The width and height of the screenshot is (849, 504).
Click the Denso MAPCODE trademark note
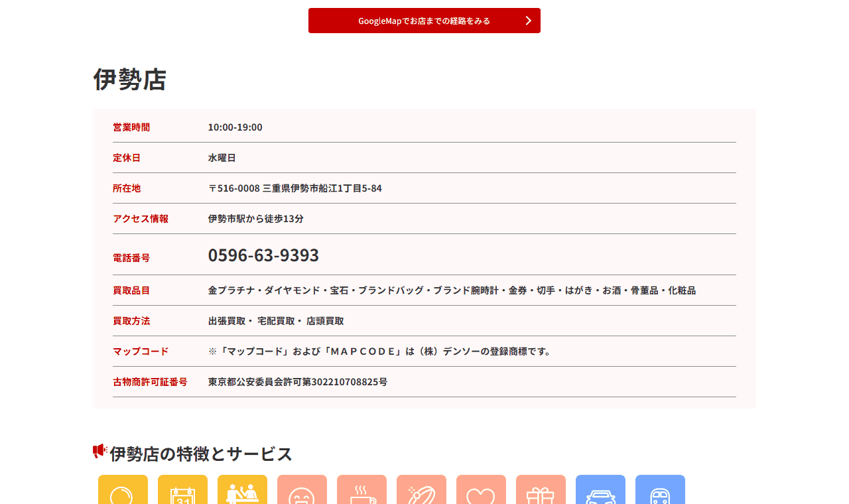coord(381,351)
